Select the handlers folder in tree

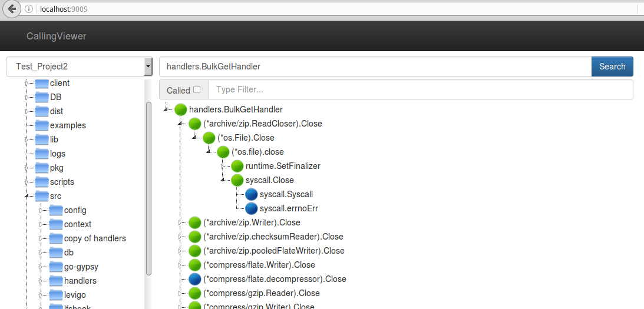pyautogui.click(x=80, y=281)
